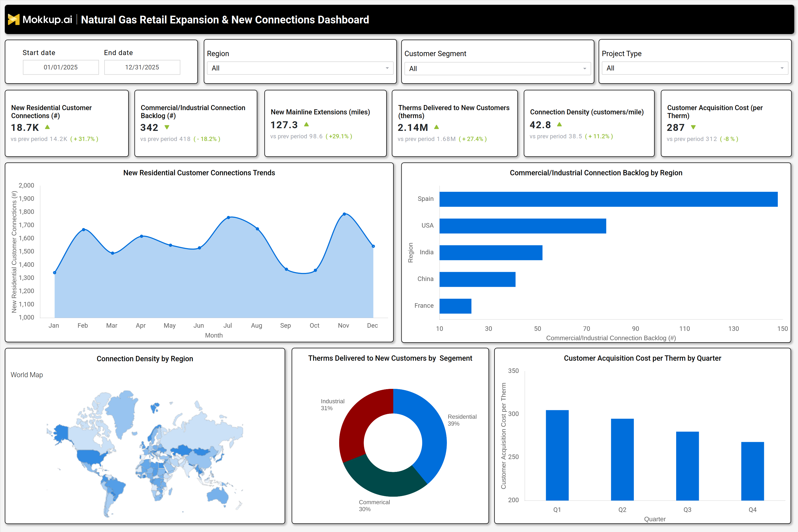Click the 'Commerical 30%' label
Screen dimensions: 798x532
tap(374, 506)
